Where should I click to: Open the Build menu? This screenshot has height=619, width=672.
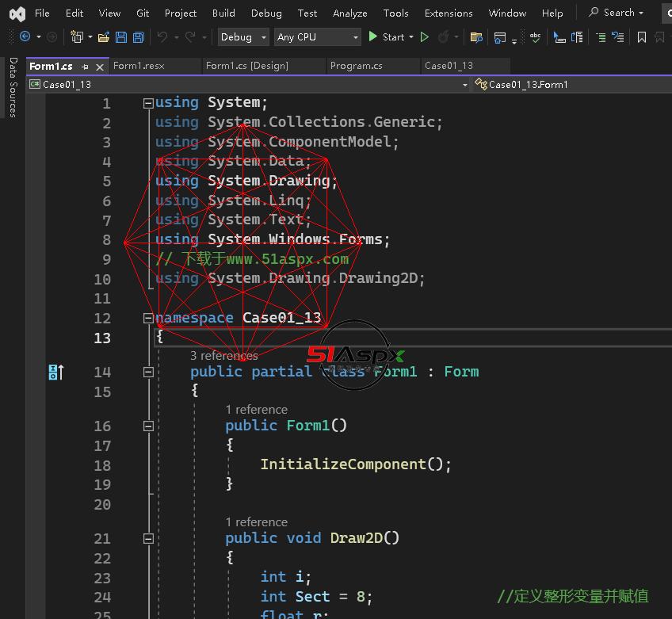[223, 13]
